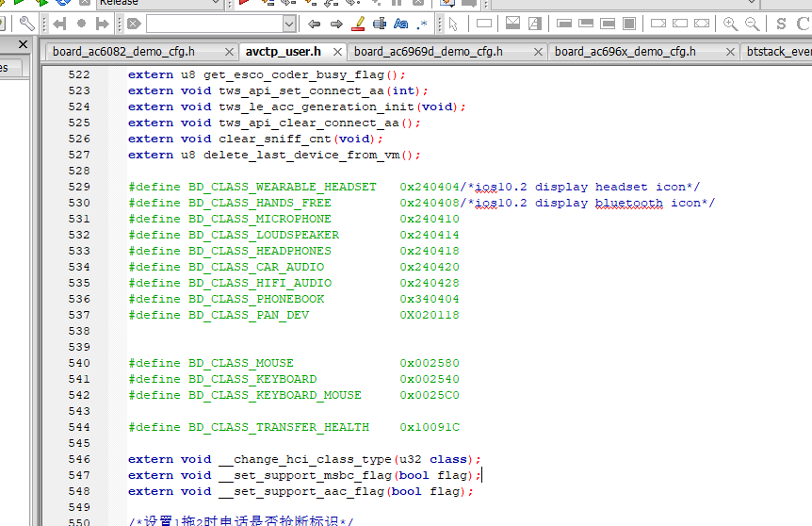The image size is (812, 526).
Task: Toggle regular expression .* option
Action: point(423,24)
